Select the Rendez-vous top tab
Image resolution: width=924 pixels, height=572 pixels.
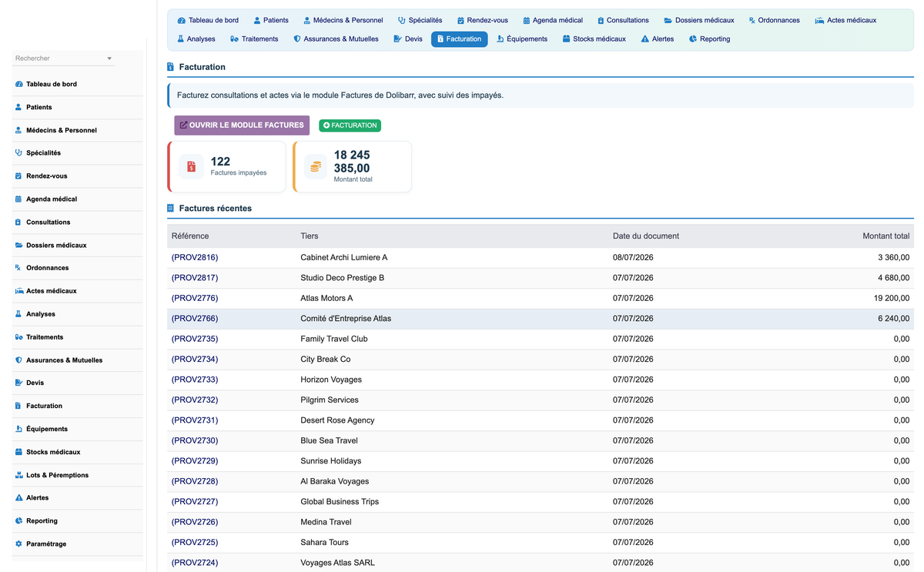click(482, 20)
